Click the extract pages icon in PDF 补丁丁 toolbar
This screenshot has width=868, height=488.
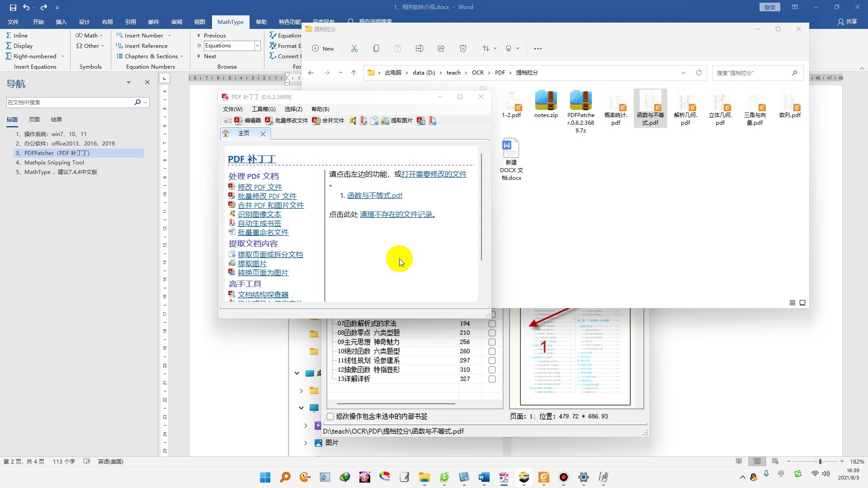click(x=374, y=121)
